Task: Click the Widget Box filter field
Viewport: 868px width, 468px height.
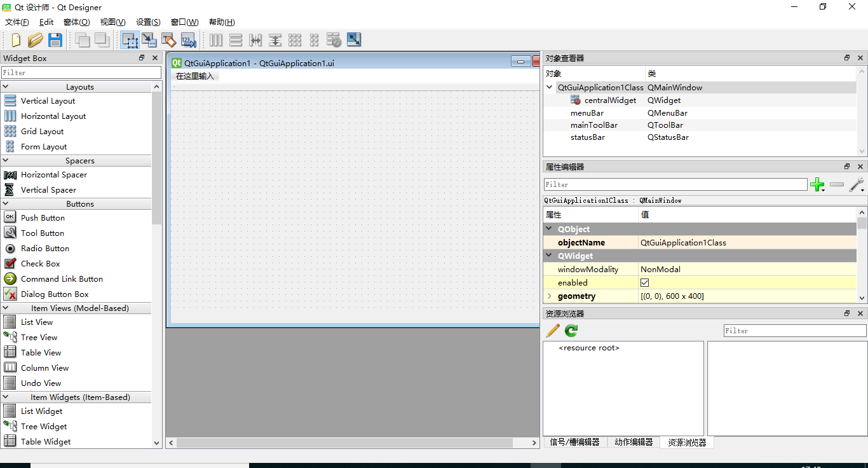Action: [81, 72]
